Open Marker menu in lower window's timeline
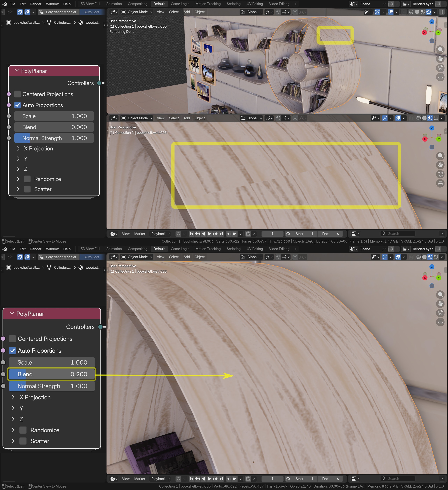The image size is (448, 490). tap(140, 479)
